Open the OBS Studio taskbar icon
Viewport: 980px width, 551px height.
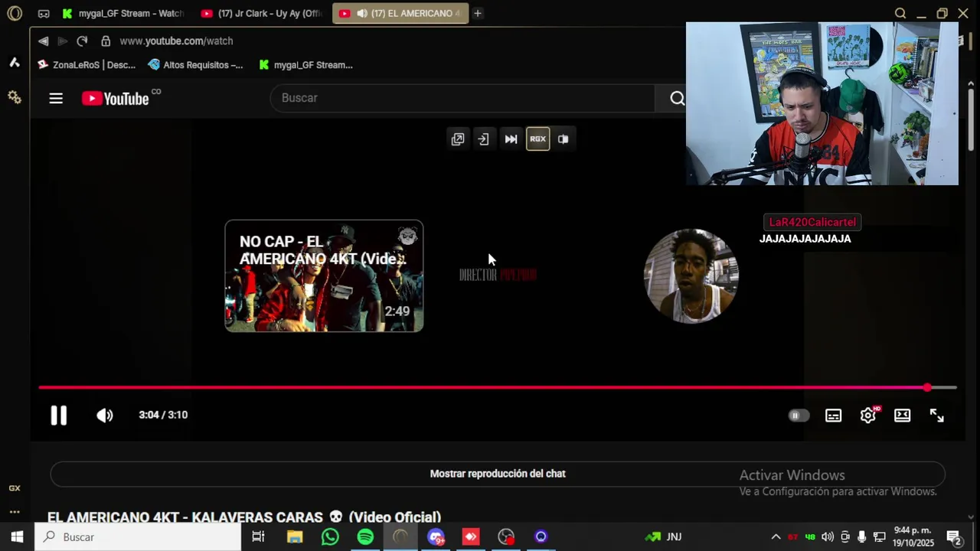click(506, 536)
